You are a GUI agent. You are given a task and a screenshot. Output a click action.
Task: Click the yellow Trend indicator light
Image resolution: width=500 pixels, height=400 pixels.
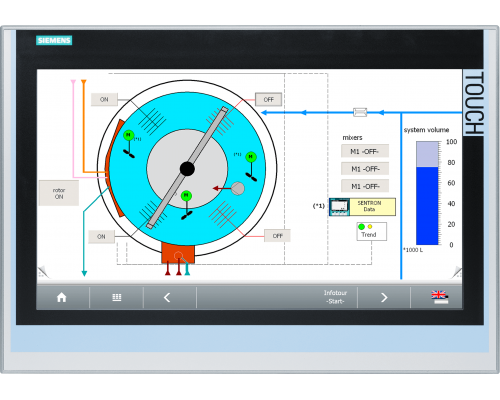[x=370, y=227]
